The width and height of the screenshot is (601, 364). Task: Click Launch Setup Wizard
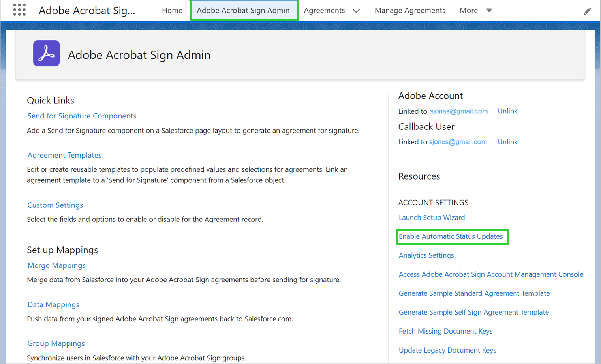(x=432, y=217)
